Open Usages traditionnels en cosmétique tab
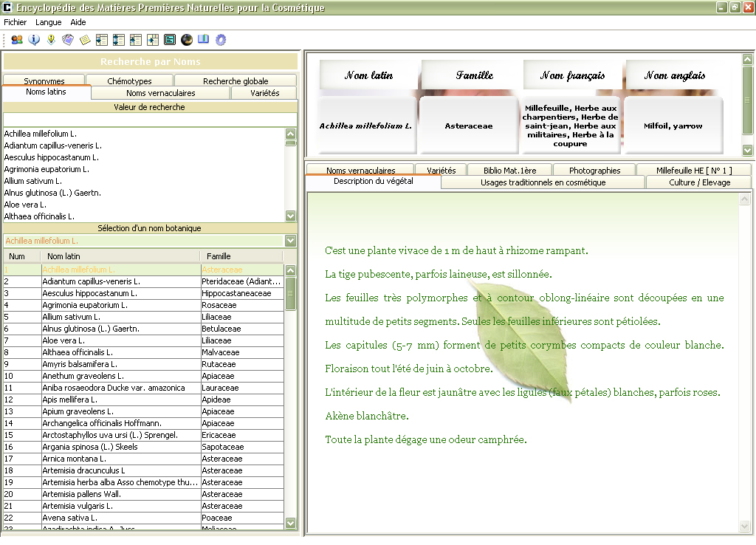 coord(543,182)
